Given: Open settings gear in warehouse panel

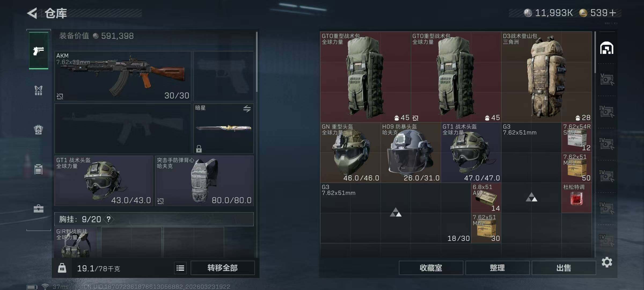Looking at the screenshot, I should click(607, 262).
